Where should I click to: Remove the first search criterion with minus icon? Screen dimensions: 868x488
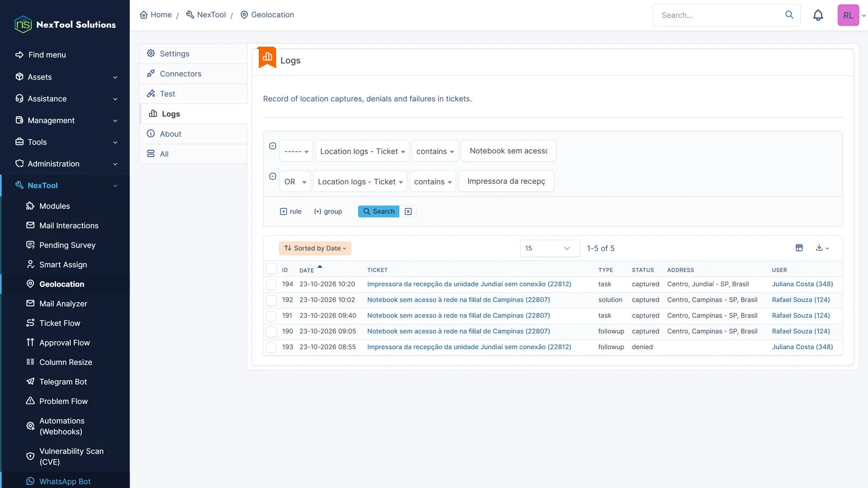(273, 146)
